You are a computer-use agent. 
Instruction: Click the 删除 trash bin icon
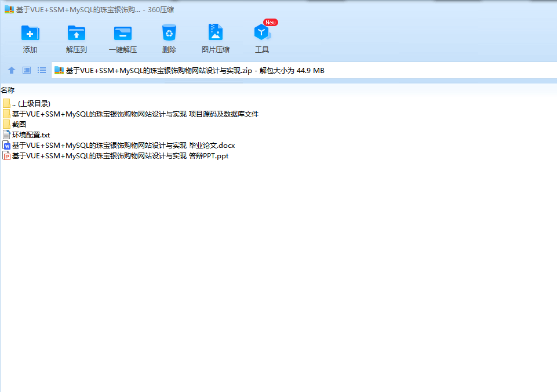pos(169,32)
